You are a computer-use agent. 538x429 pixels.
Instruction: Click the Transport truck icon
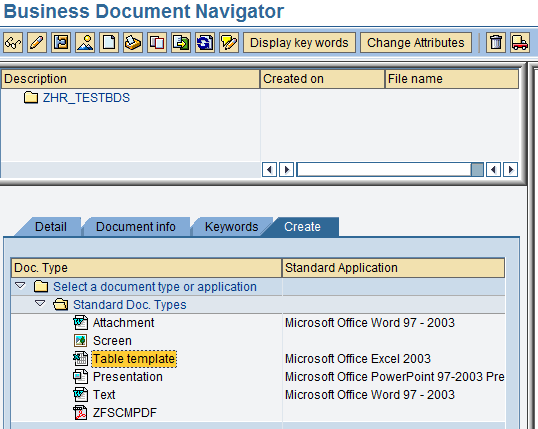point(520,43)
